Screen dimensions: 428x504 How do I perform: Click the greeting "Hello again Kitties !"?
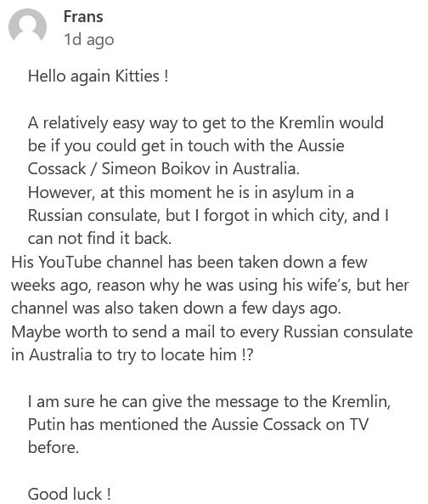click(99, 76)
